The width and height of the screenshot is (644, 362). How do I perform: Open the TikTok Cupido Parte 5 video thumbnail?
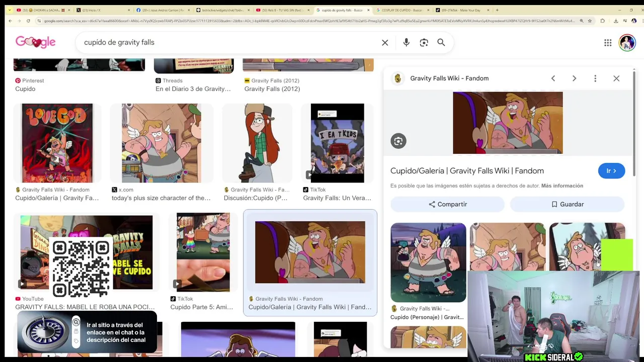pyautogui.click(x=203, y=252)
